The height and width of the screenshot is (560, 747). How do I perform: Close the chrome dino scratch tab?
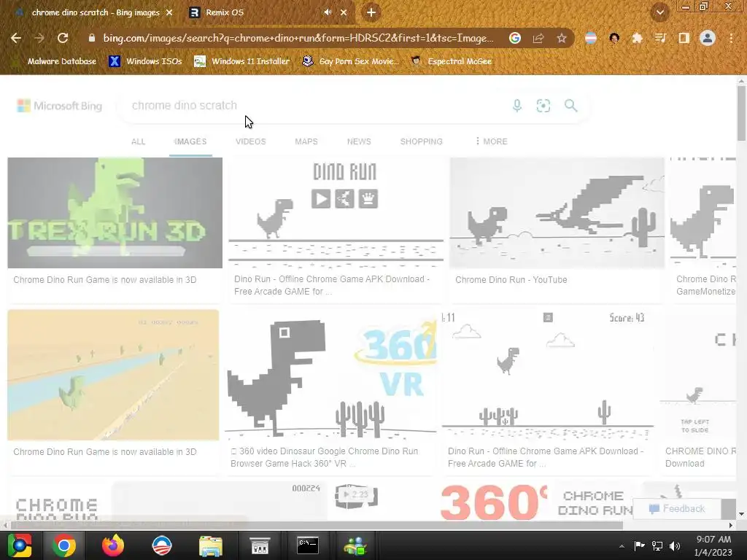tap(169, 12)
